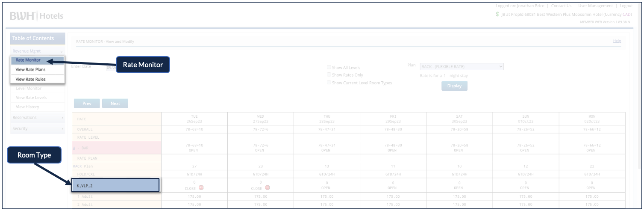Click the Next button above the table

click(115, 104)
